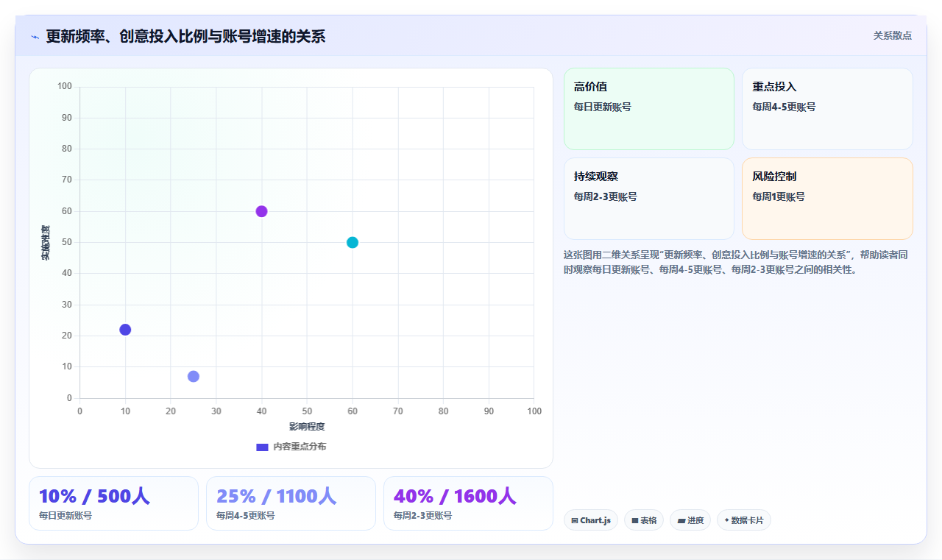Open the 高价值 card
This screenshot has height=560, width=942.
pos(649,109)
